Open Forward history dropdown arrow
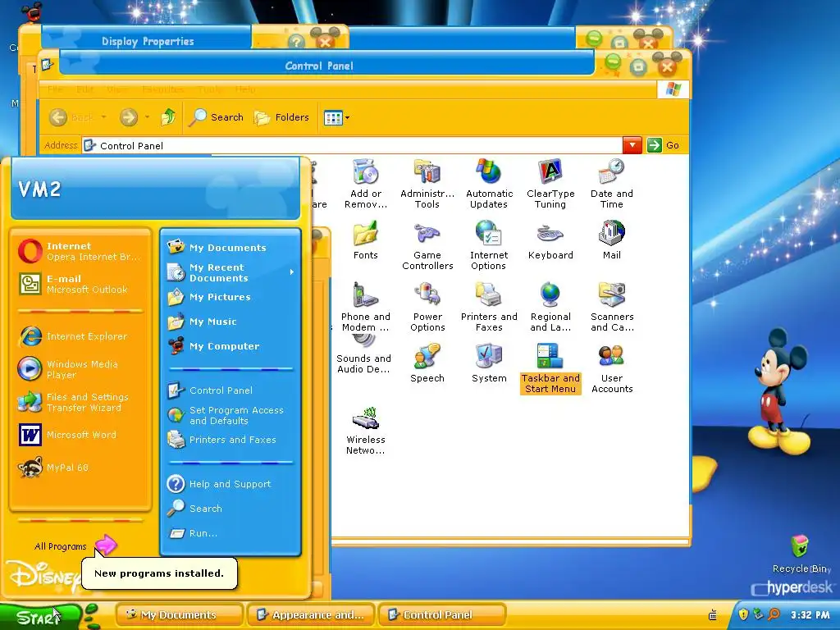Viewport: 840px width, 630px height. (x=148, y=117)
